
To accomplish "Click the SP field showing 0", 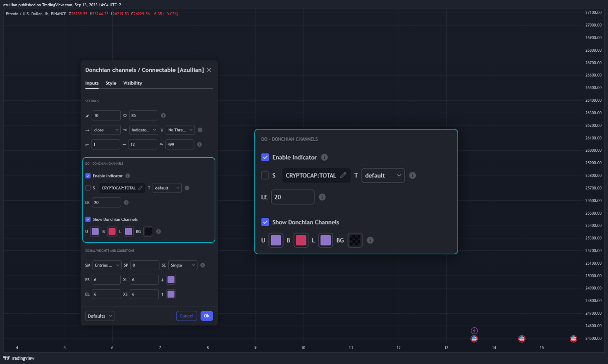I will 145,265.
